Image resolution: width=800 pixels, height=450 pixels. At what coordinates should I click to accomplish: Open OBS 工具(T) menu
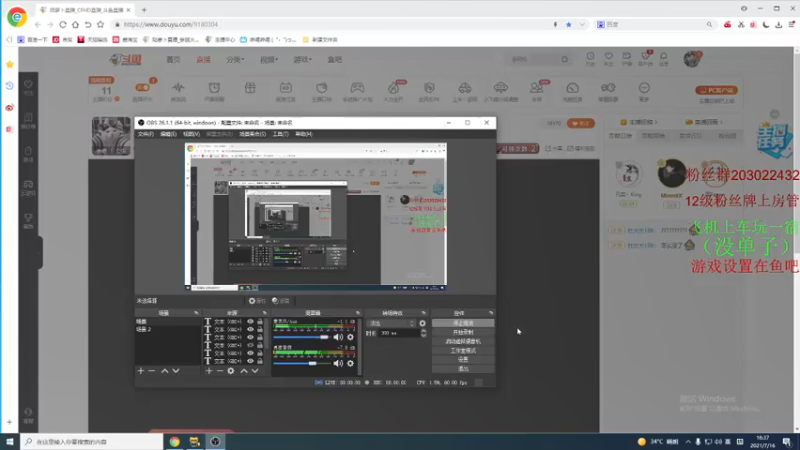pyautogui.click(x=281, y=134)
